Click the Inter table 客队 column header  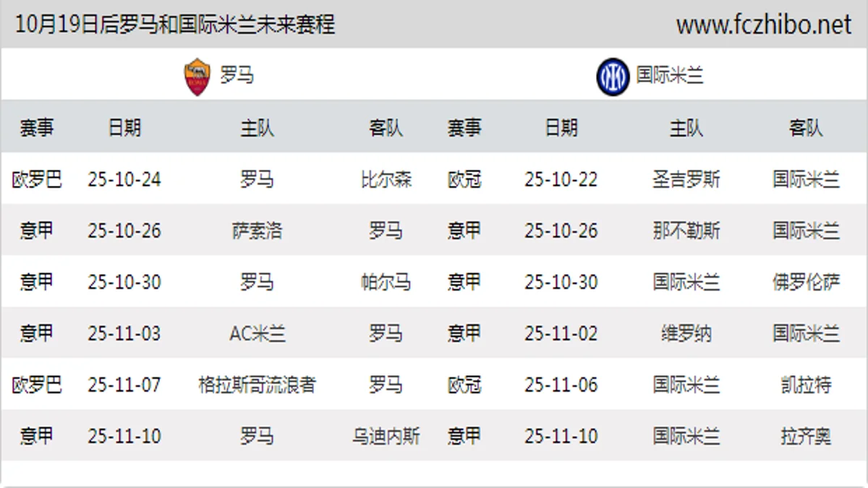[806, 128]
